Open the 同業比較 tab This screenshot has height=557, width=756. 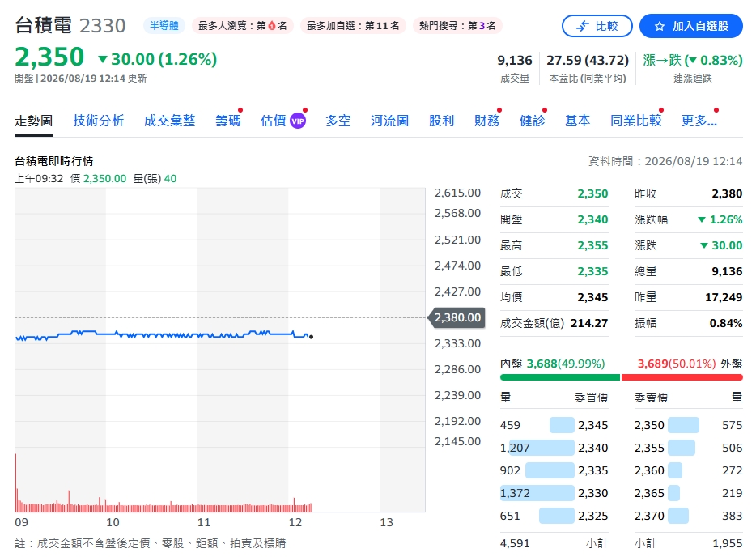pyautogui.click(x=636, y=121)
